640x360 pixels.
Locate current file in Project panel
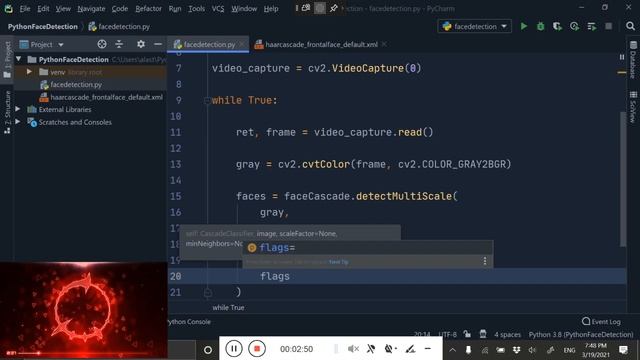pos(102,44)
